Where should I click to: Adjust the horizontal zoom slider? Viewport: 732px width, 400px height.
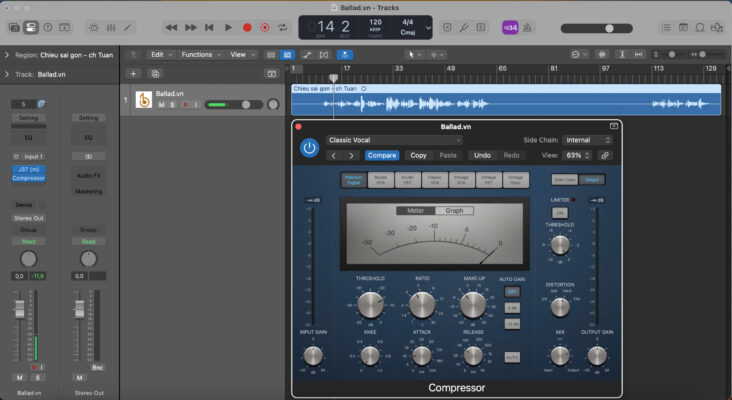point(705,55)
